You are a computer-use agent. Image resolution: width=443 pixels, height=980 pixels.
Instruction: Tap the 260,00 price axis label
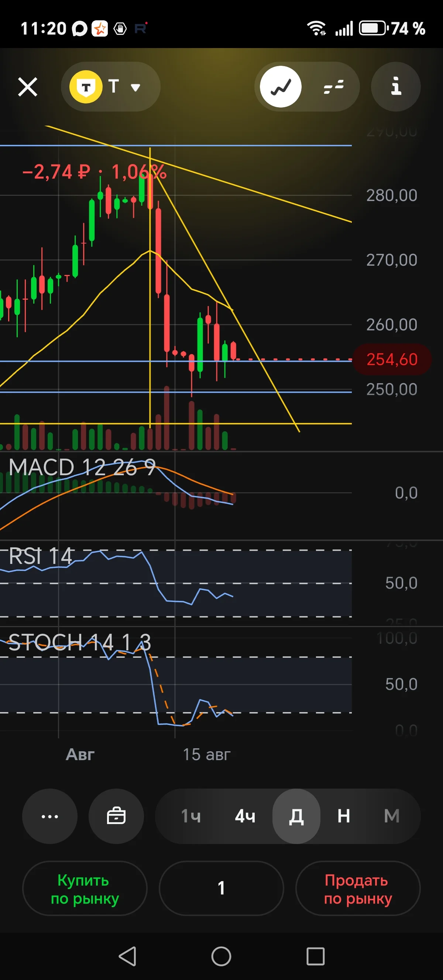[392, 324]
